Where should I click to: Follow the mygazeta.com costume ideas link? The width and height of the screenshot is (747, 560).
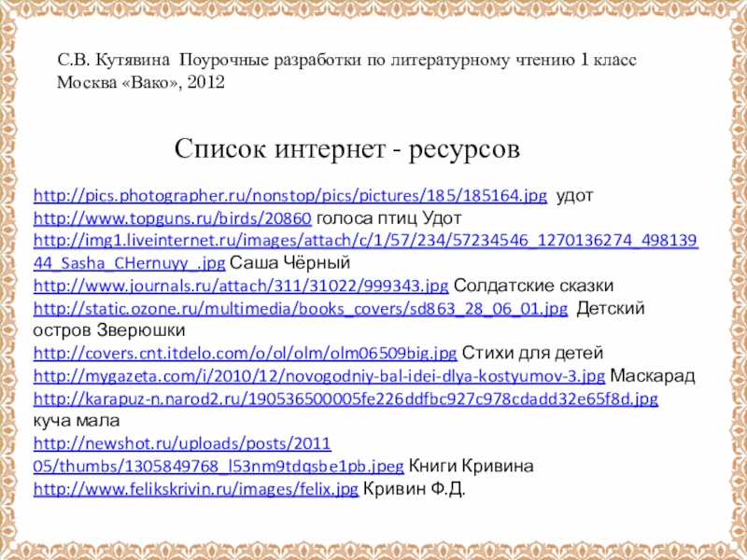tap(319, 375)
